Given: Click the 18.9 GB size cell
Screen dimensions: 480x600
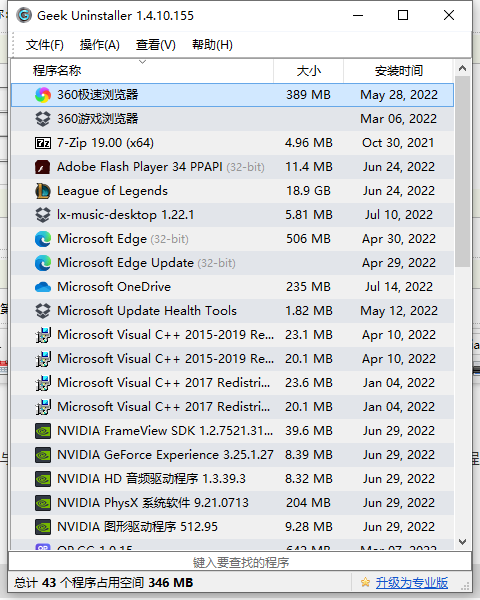Looking at the screenshot, I should (309, 191).
